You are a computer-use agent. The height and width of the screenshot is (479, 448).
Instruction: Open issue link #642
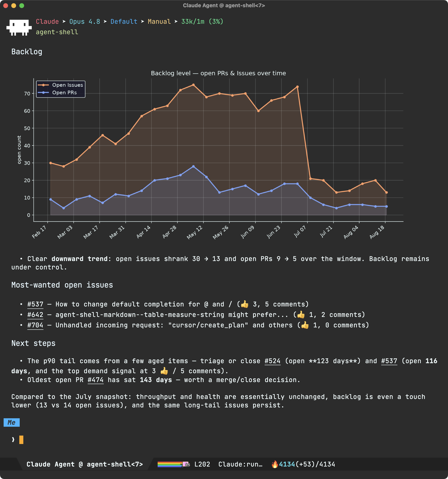[35, 315]
